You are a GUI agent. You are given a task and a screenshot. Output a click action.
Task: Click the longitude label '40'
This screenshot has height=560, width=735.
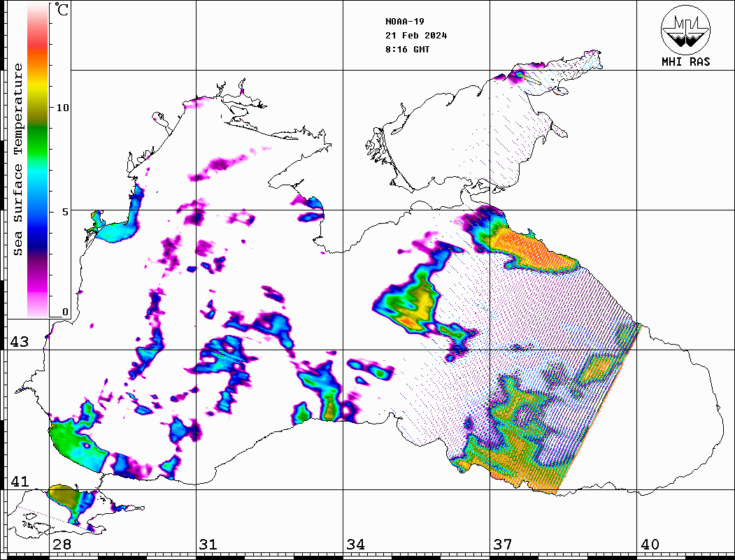click(x=650, y=545)
